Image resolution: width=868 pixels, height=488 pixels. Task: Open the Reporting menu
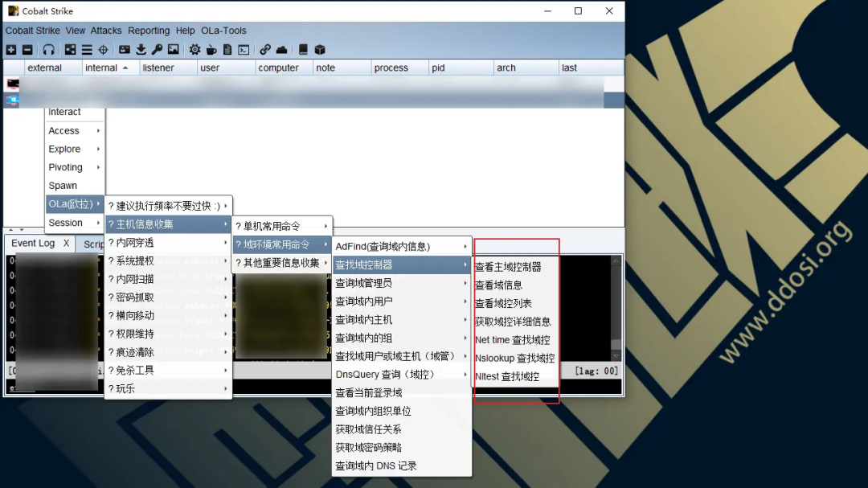coord(149,31)
